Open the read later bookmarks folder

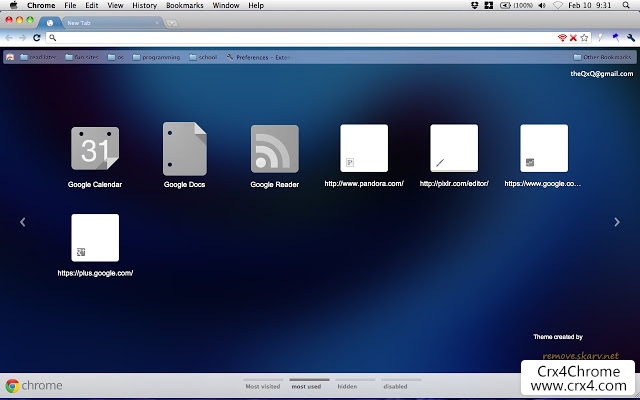[x=38, y=57]
